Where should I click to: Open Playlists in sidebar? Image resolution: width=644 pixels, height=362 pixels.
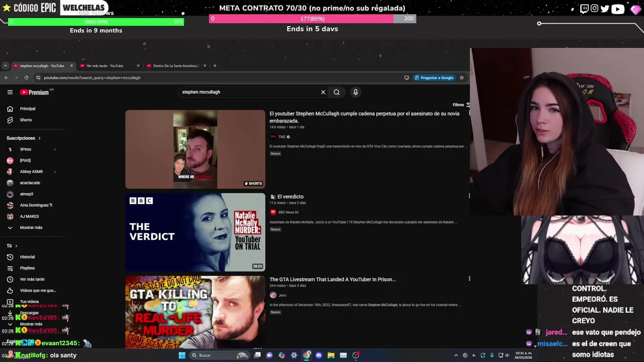pyautogui.click(x=27, y=268)
